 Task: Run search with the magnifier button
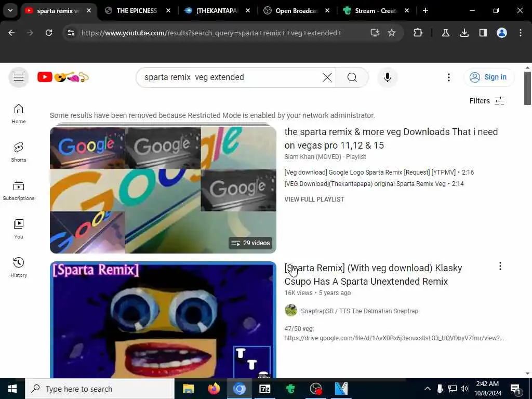pyautogui.click(x=352, y=77)
